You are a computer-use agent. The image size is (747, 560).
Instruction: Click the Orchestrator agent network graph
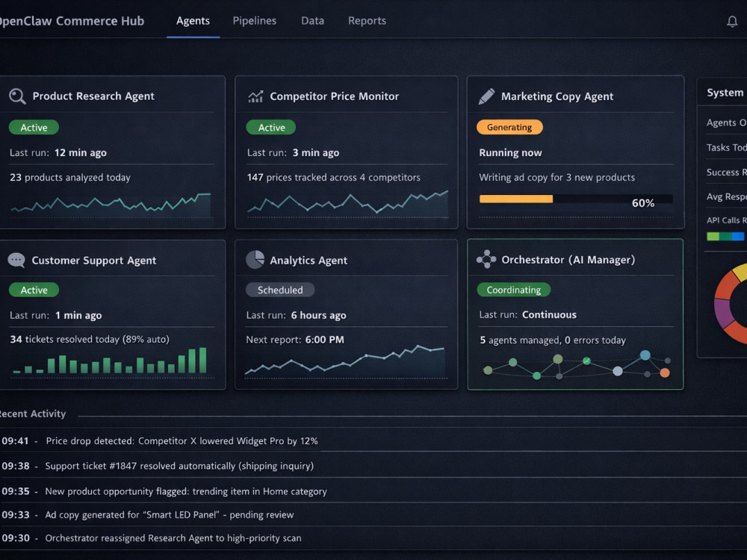[577, 365]
